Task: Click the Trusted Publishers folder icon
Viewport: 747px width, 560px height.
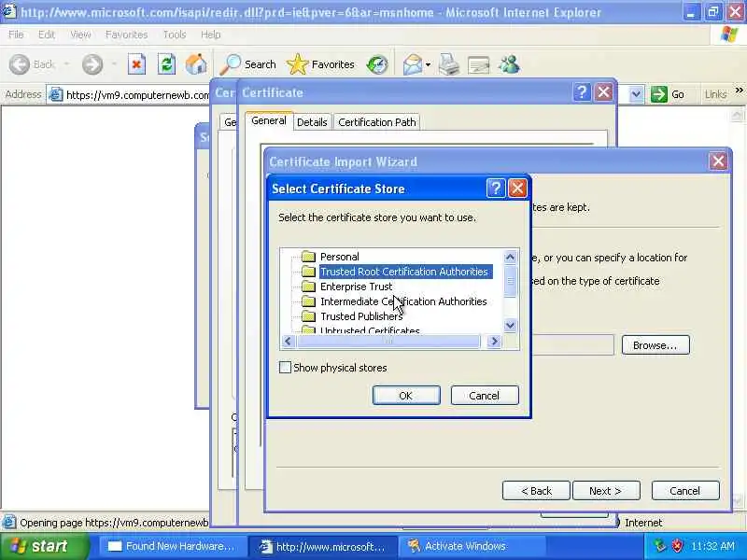Action: pyautogui.click(x=308, y=316)
